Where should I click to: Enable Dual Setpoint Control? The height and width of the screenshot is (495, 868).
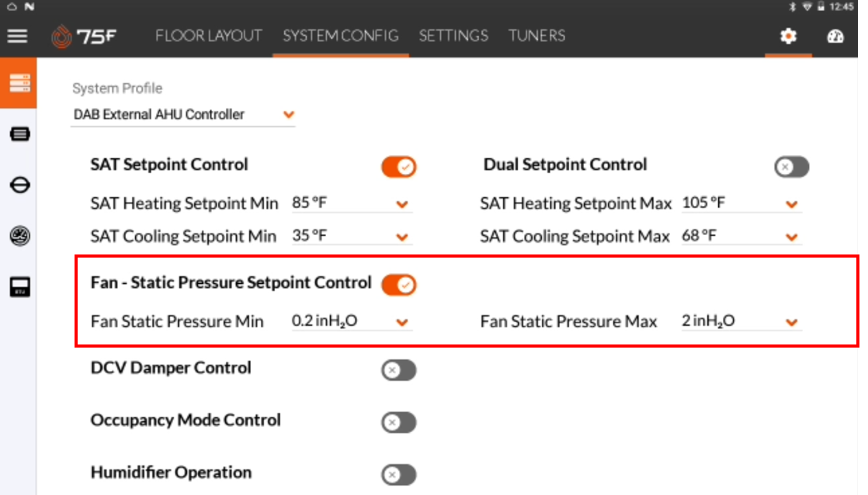[790, 166]
